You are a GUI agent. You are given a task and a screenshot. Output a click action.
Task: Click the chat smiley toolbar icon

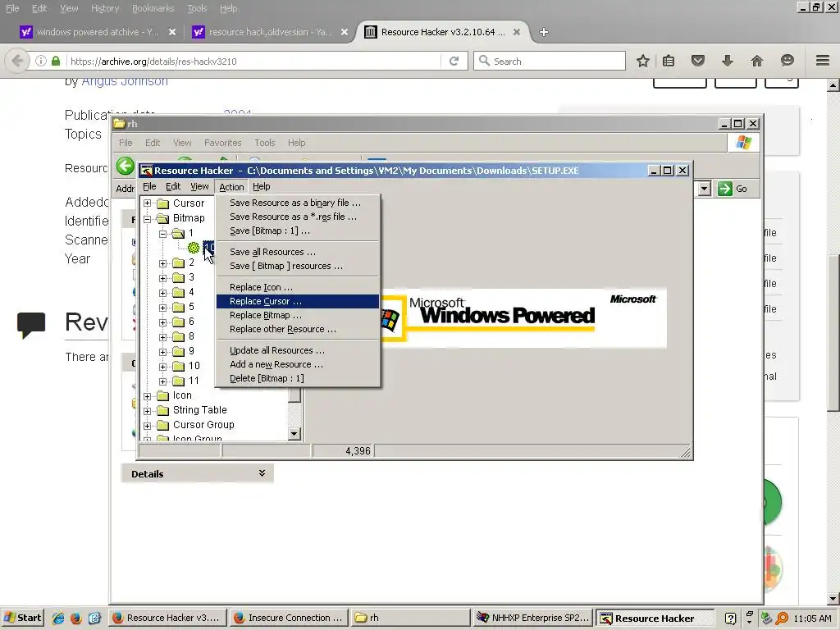coord(787,61)
